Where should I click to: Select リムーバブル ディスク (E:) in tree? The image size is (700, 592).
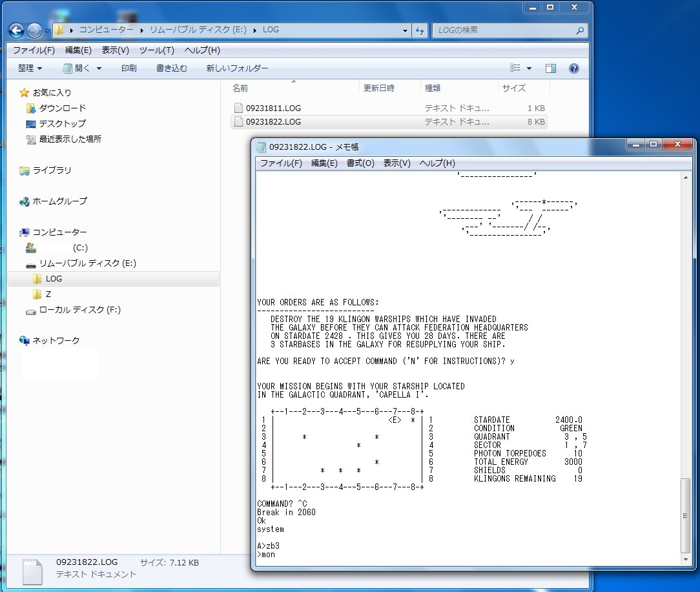coord(88,263)
